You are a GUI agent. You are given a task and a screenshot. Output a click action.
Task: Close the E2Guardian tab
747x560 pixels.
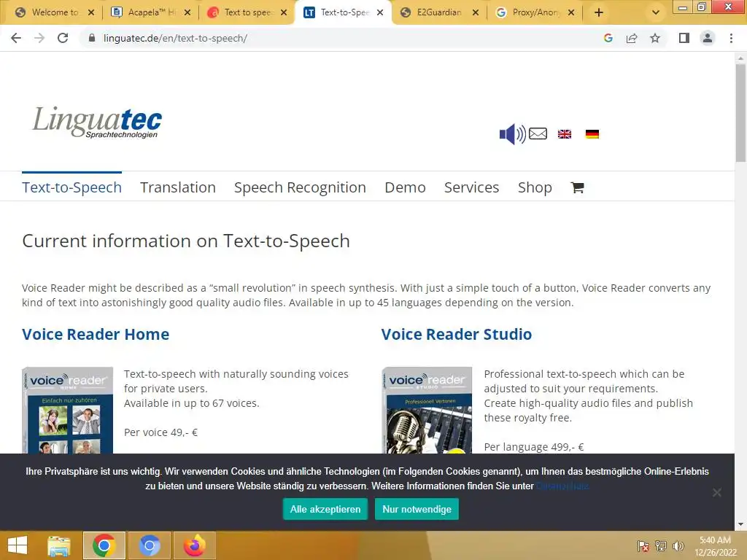[x=476, y=12]
